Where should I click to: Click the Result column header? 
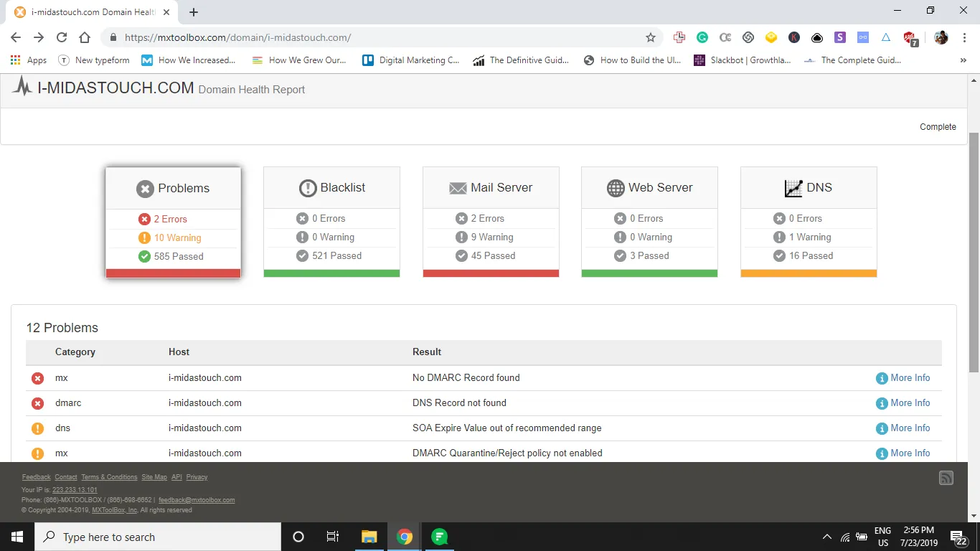[x=427, y=352]
